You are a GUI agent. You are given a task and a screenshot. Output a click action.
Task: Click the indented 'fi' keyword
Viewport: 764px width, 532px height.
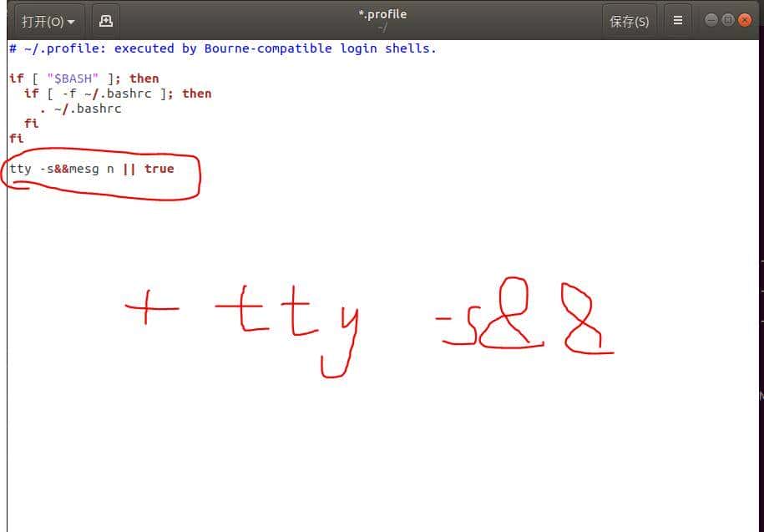[x=31, y=124]
